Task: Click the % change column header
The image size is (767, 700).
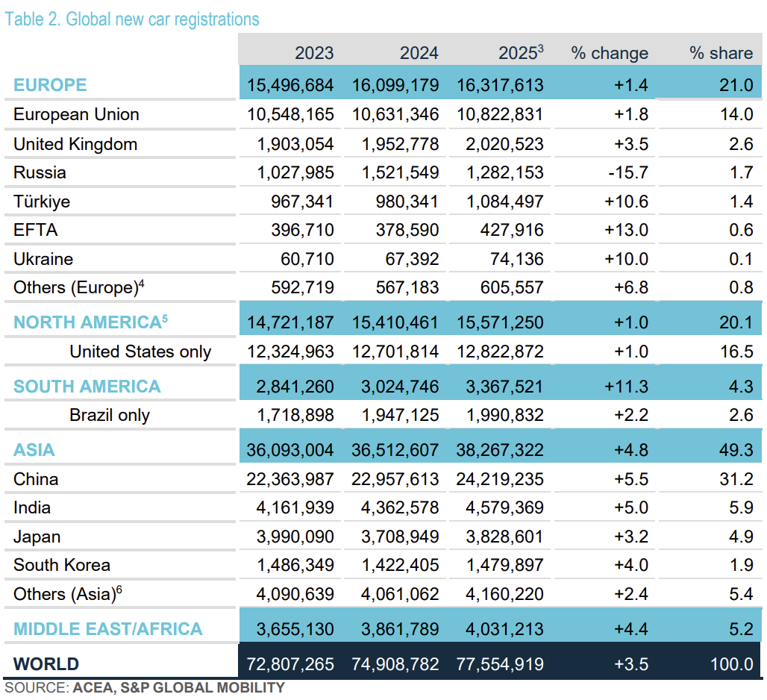Action: [610, 53]
